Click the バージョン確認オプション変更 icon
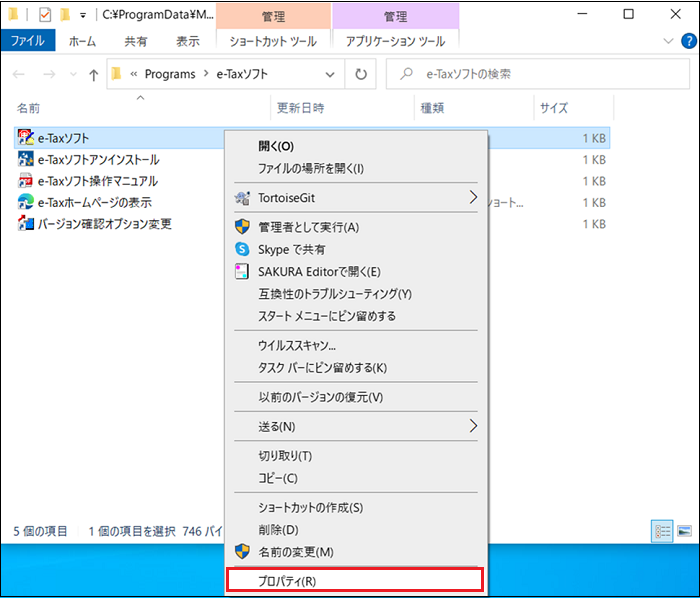The width and height of the screenshot is (700, 598). click(x=26, y=224)
